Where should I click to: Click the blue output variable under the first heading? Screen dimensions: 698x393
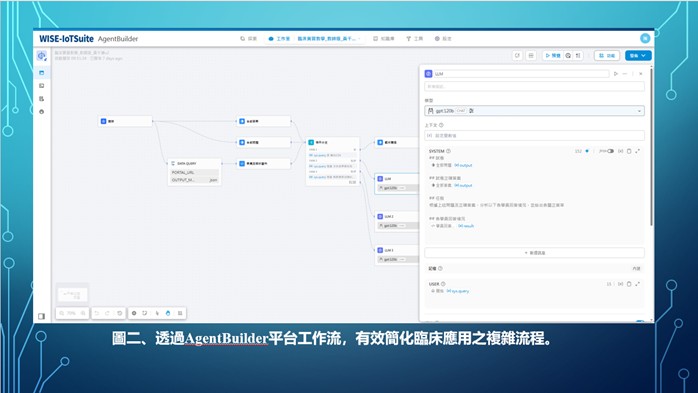[463, 165]
